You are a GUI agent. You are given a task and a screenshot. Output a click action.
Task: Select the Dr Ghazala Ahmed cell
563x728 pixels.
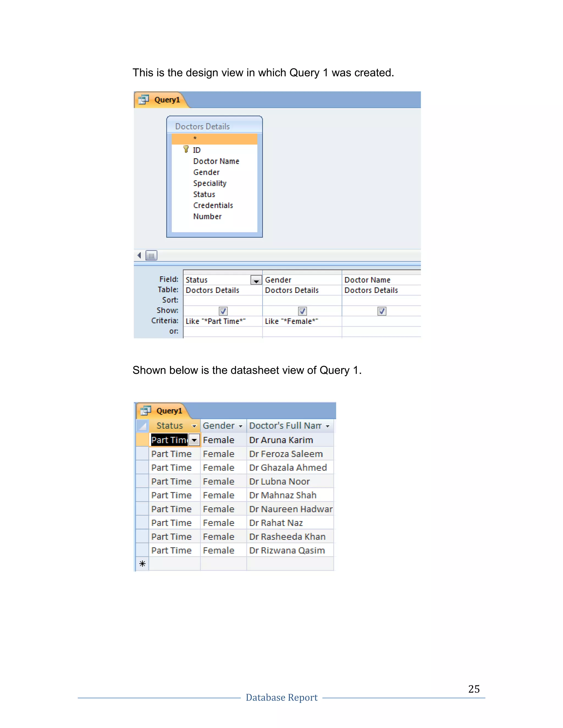click(290, 467)
